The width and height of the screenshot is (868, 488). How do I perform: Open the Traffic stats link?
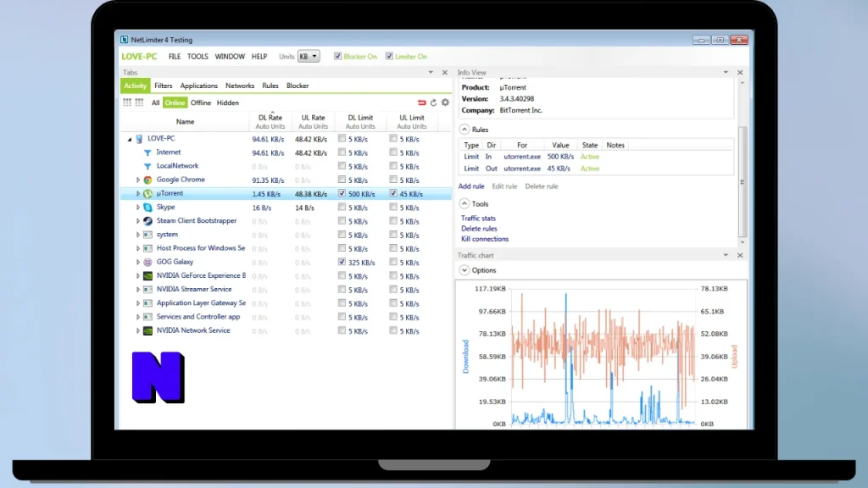pyautogui.click(x=478, y=219)
